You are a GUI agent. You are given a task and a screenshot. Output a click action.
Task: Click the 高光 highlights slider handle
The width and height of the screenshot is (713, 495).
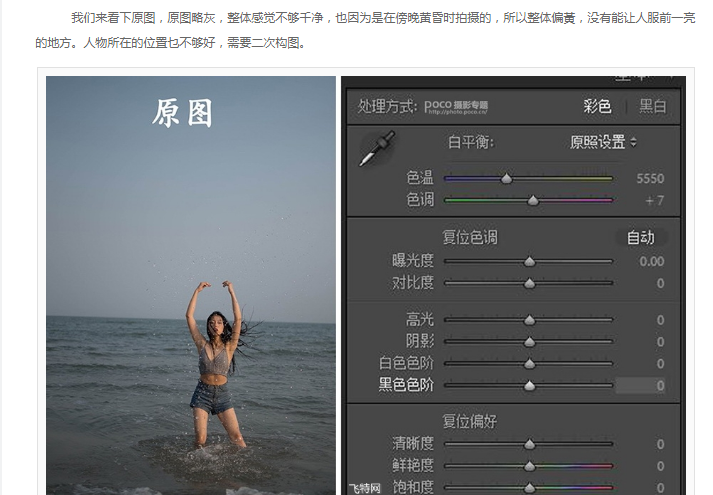pos(529,320)
